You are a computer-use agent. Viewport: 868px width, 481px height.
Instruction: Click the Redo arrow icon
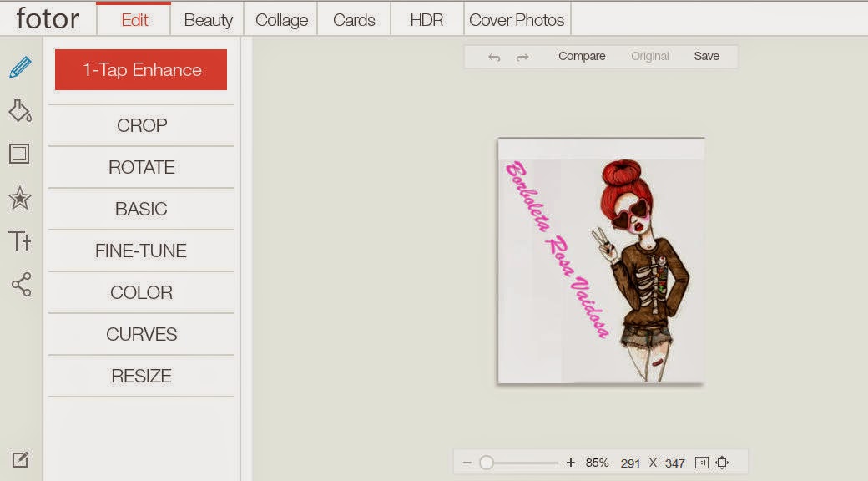pyautogui.click(x=522, y=57)
